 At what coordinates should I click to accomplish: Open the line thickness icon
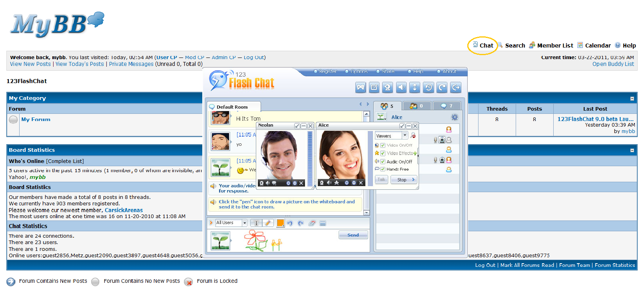[x=323, y=223]
